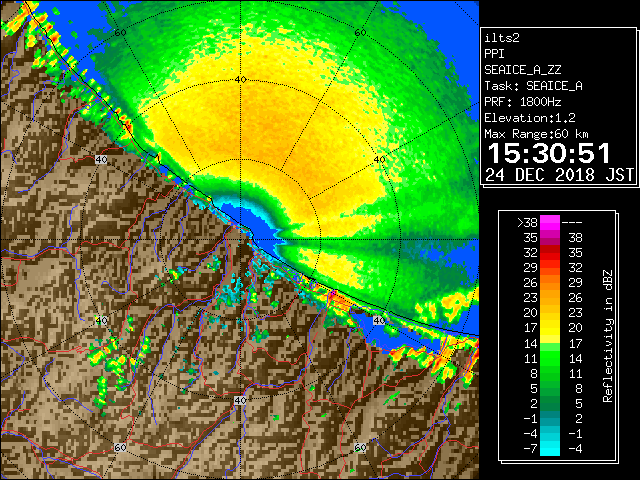640x480 pixels.
Task: Click the 'SEAICE_A_ZZ' product label
Action: coord(523,70)
